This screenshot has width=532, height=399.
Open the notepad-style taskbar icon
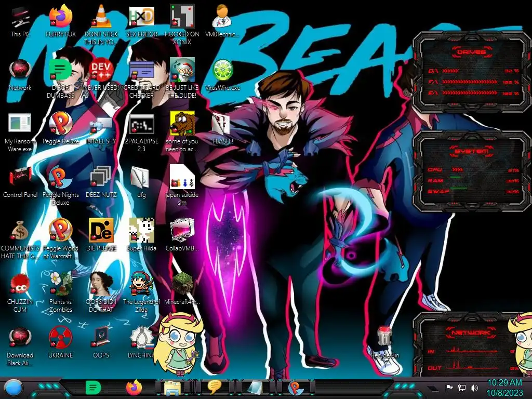[x=255, y=388]
